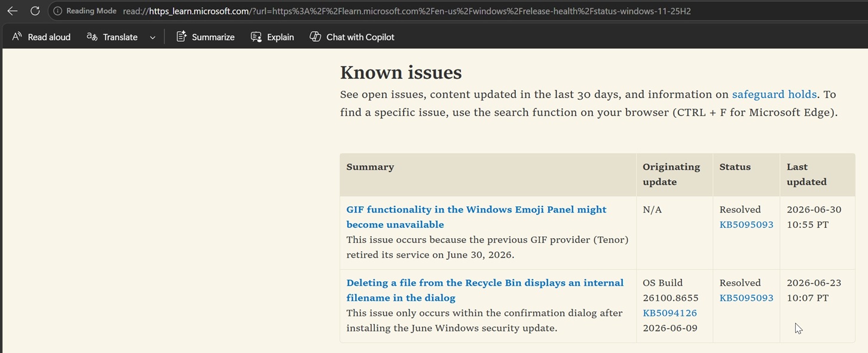Click the OS Build 26100.8655 text
The image size is (868, 353).
point(670,290)
